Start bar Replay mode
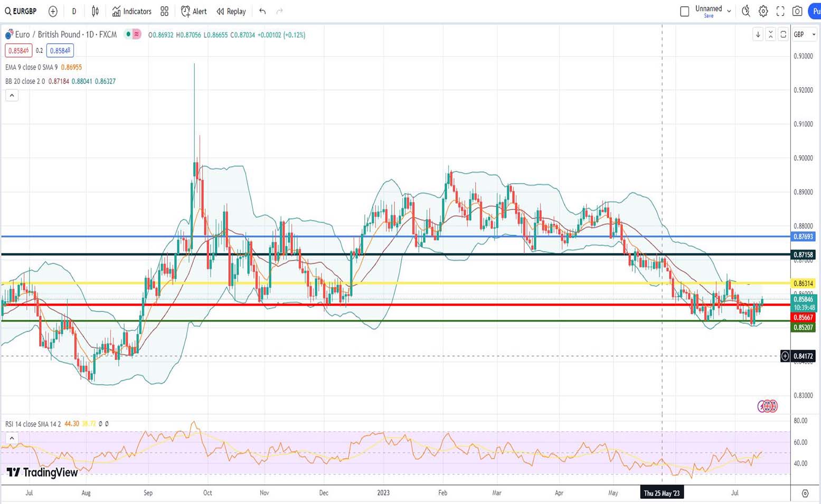 tap(231, 11)
